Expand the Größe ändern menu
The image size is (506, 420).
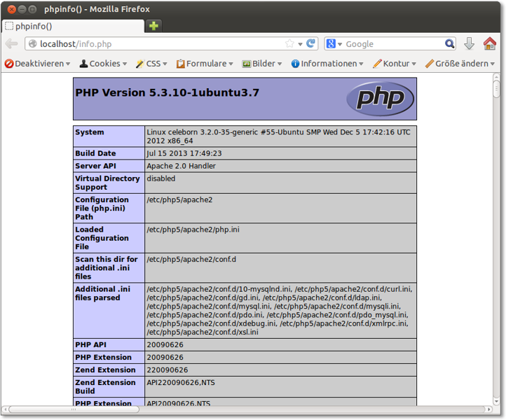pyautogui.click(x=460, y=64)
